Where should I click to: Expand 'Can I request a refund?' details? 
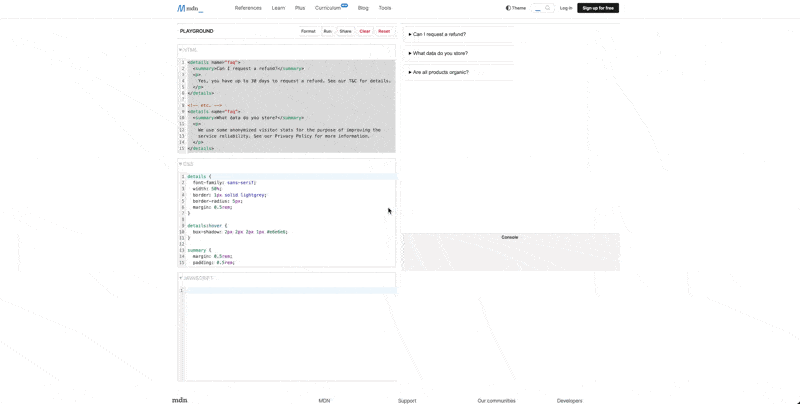point(438,34)
